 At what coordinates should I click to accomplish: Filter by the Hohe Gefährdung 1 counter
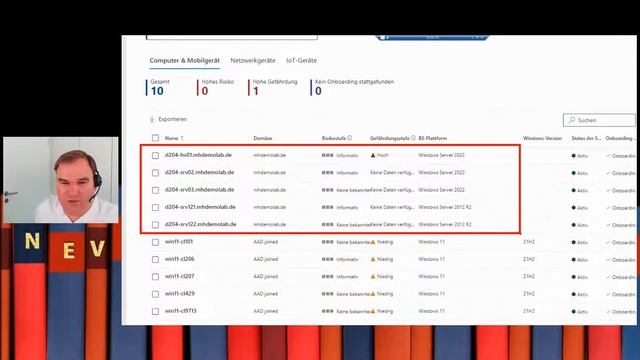[273, 87]
